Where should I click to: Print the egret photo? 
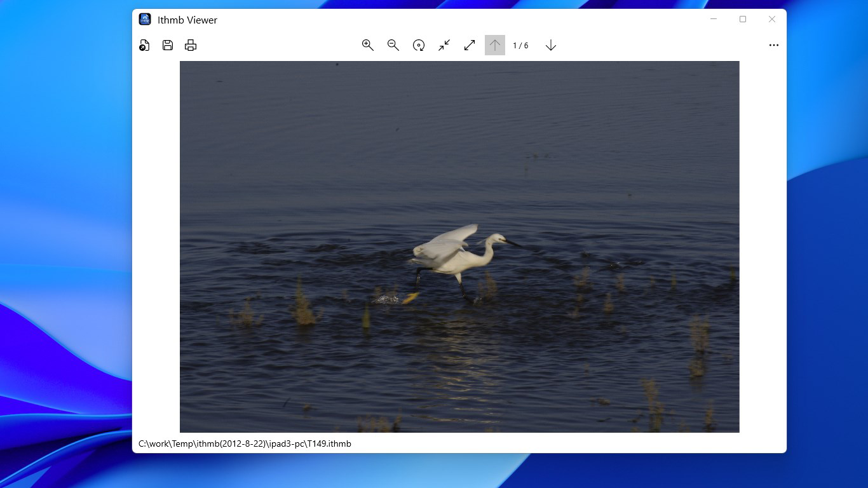(x=191, y=45)
